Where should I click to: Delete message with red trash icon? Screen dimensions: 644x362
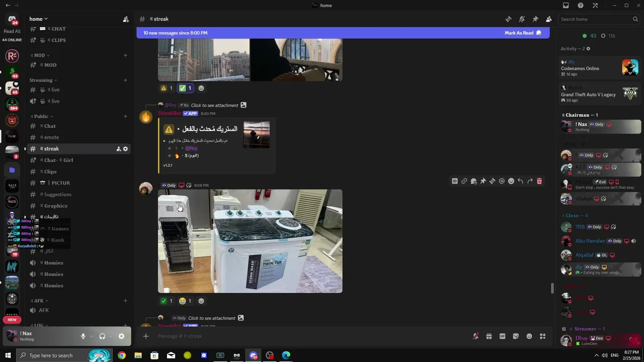click(x=539, y=181)
